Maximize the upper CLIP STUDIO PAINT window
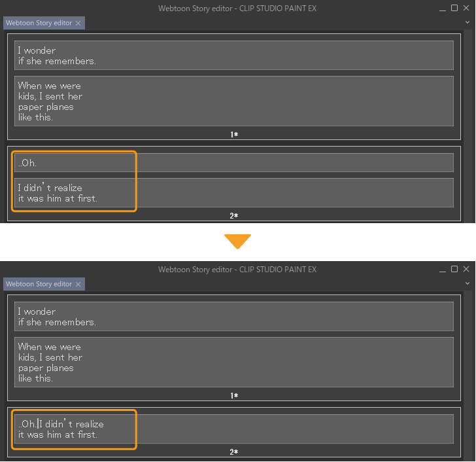Image resolution: width=476 pixels, height=462 pixels. click(x=454, y=8)
